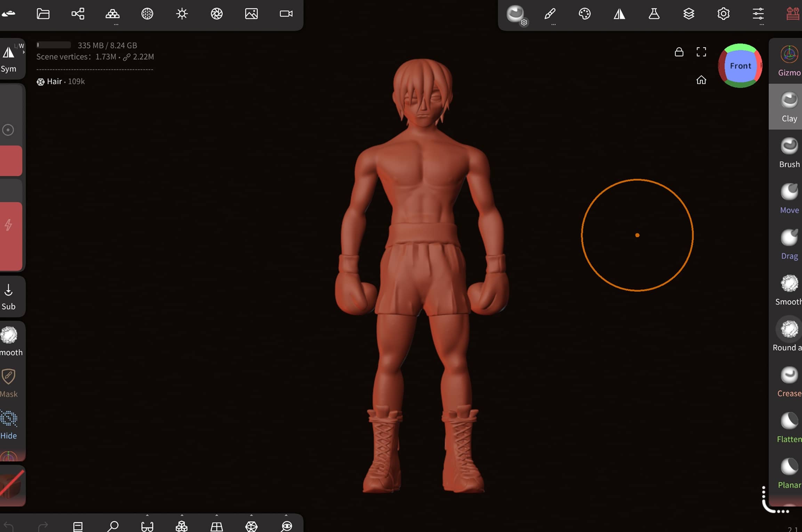Image resolution: width=802 pixels, height=532 pixels.
Task: Open the Painting palette menu
Action: pyautogui.click(x=585, y=14)
